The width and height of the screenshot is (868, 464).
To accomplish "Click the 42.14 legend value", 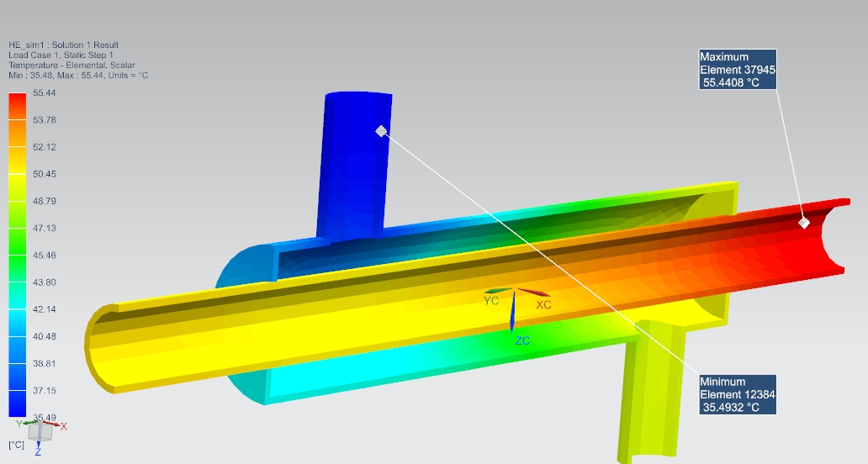I will (45, 309).
